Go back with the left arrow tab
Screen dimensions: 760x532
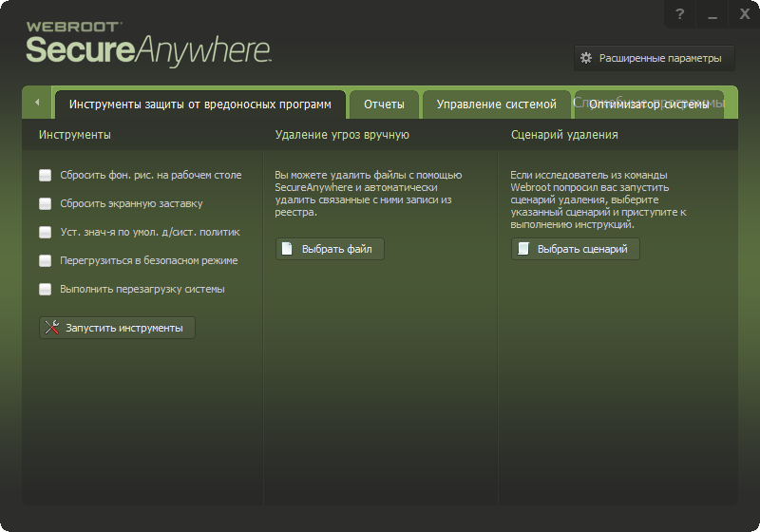coord(37,103)
